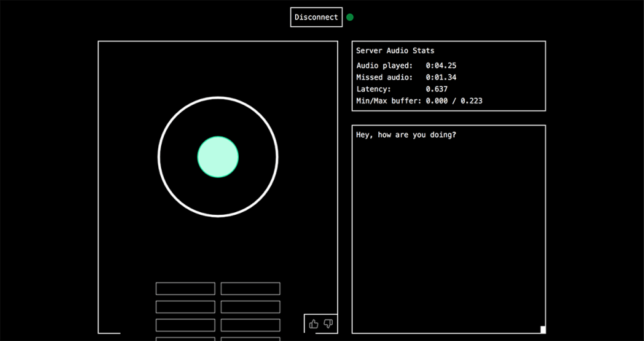
Task: Click the Min/Max buffer reading
Action: (454, 101)
